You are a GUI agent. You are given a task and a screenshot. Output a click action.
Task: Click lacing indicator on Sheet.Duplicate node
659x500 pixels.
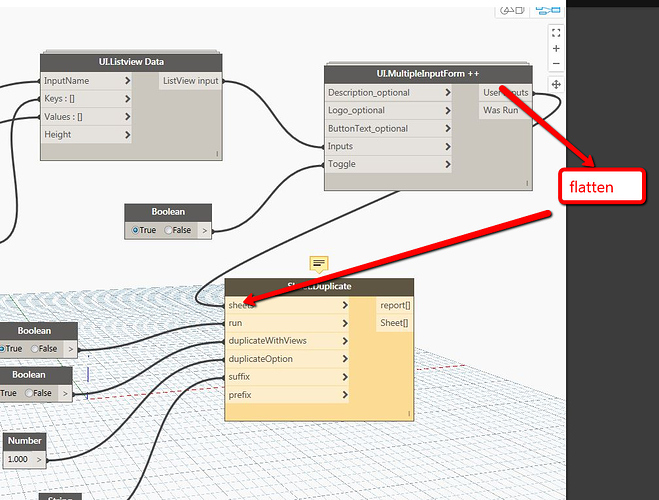pyautogui.click(x=409, y=414)
